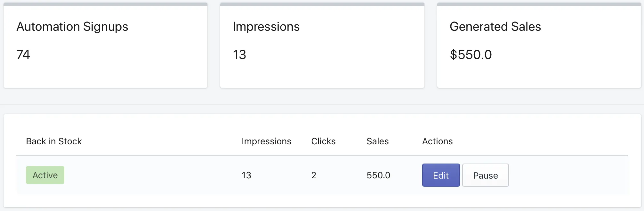Click the Generated Sales heading text
644x211 pixels.
[495, 27]
